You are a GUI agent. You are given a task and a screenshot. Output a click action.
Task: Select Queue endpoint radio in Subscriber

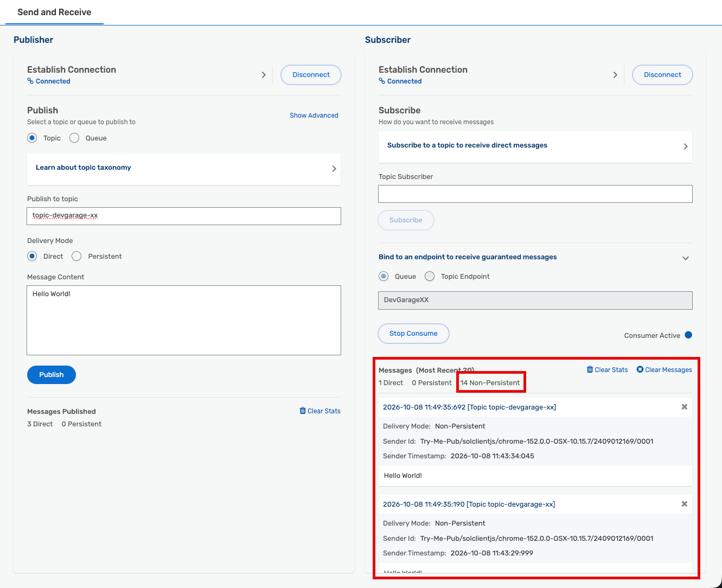(384, 276)
